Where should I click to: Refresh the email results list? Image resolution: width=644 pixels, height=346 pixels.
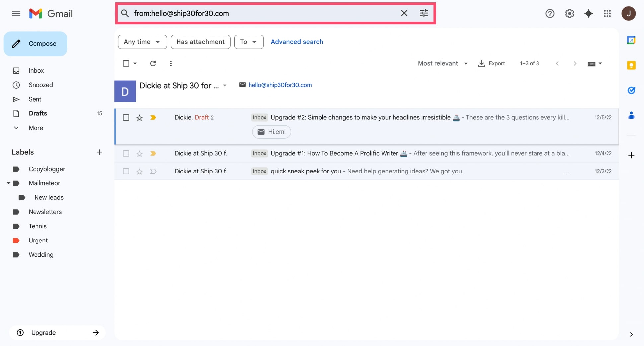coord(153,63)
